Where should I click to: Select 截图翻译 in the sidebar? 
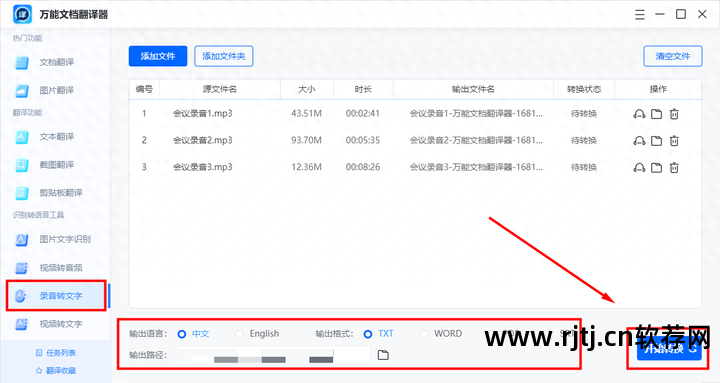pyautogui.click(x=55, y=164)
